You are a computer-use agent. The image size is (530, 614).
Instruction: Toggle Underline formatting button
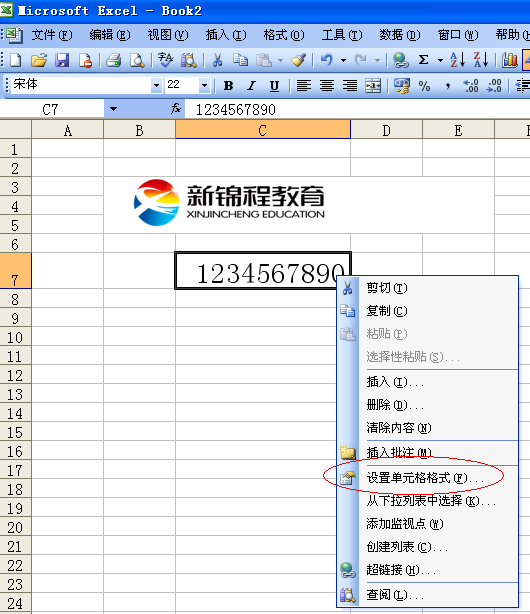(x=275, y=85)
